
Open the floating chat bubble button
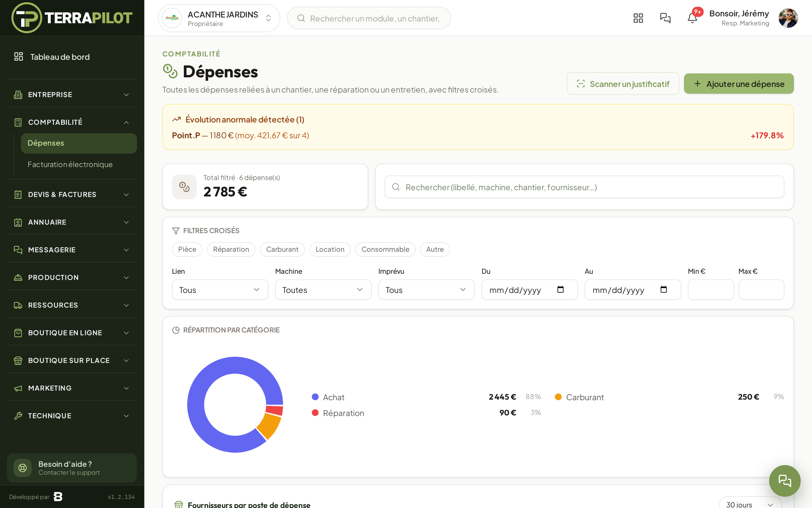[784, 480]
